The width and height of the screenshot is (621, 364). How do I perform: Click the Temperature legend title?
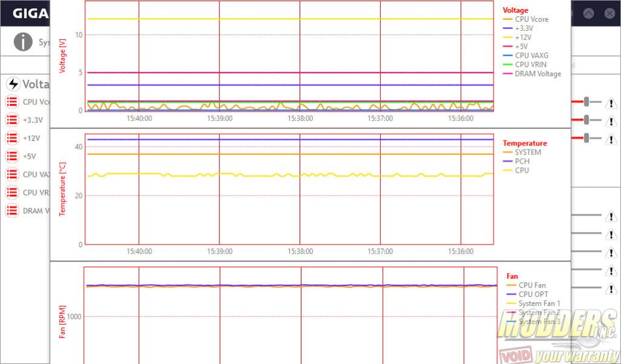pos(525,143)
